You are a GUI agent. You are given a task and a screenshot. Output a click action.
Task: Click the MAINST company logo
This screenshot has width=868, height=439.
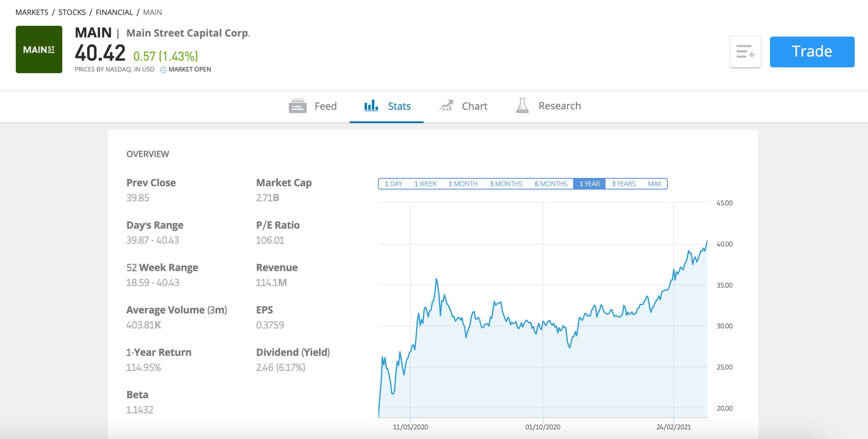click(39, 49)
